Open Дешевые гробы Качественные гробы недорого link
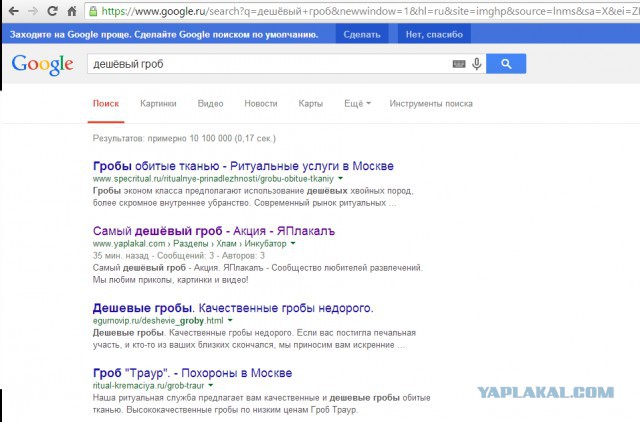 233,308
